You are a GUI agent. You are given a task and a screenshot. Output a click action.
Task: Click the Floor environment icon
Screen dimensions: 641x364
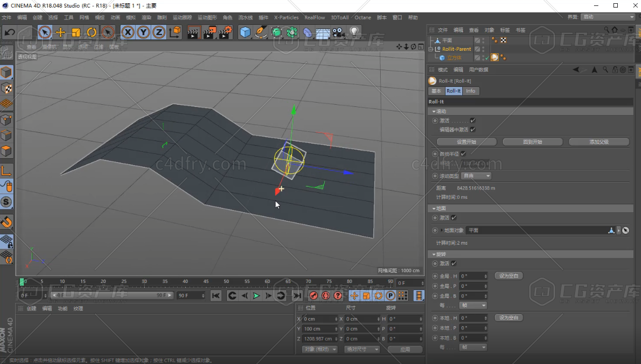click(322, 32)
